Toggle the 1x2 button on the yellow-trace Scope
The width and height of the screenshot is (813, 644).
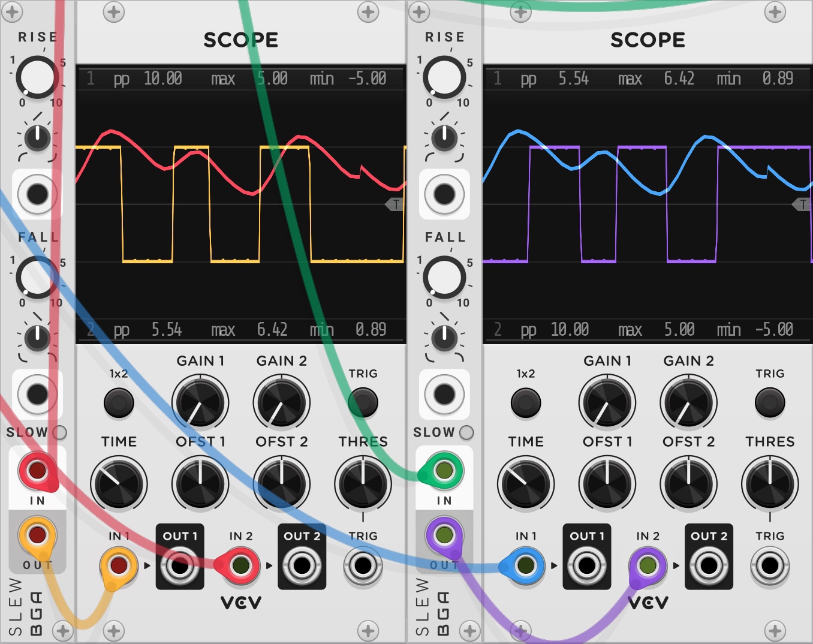pos(119,403)
